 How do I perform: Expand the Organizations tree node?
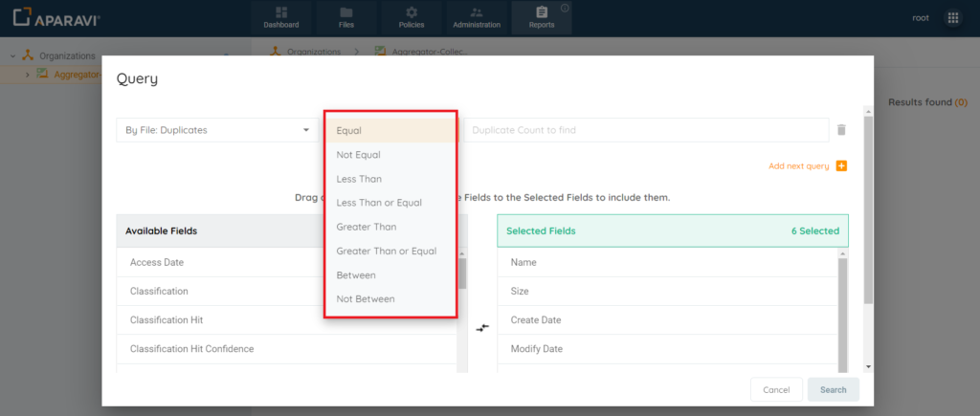point(13,56)
